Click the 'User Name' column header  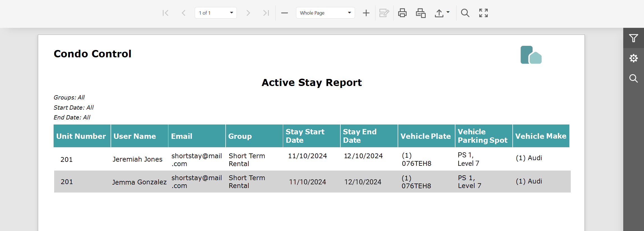(x=139, y=136)
